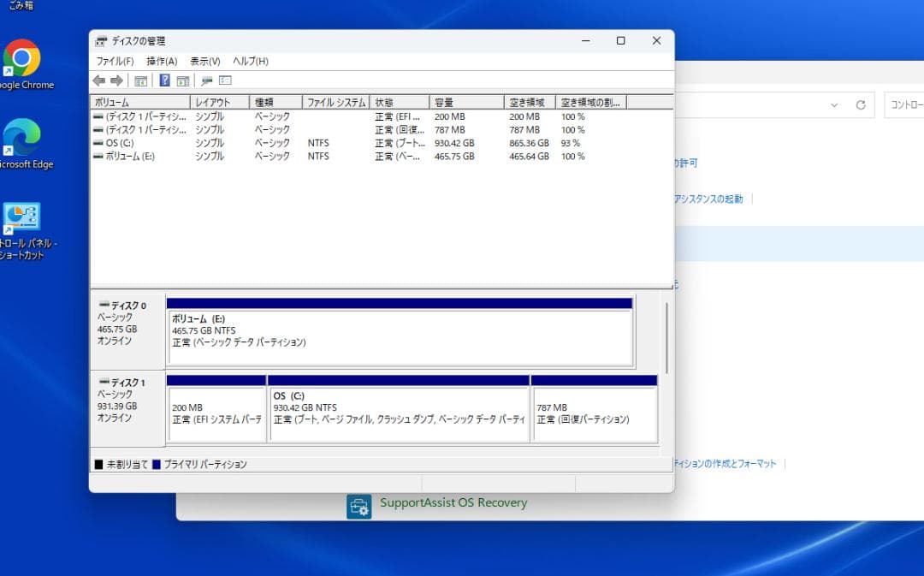
Task: Open Help using the question mark toolbar icon
Action: tap(164, 80)
